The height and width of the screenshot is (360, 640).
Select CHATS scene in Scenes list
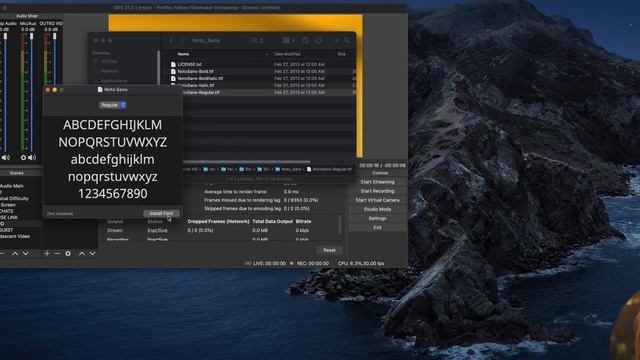click(7, 211)
